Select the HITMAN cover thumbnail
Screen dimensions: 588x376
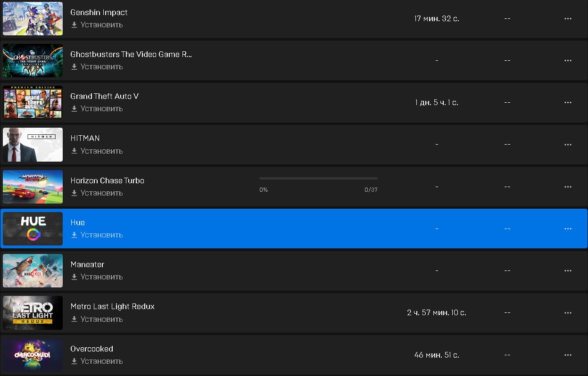click(33, 145)
